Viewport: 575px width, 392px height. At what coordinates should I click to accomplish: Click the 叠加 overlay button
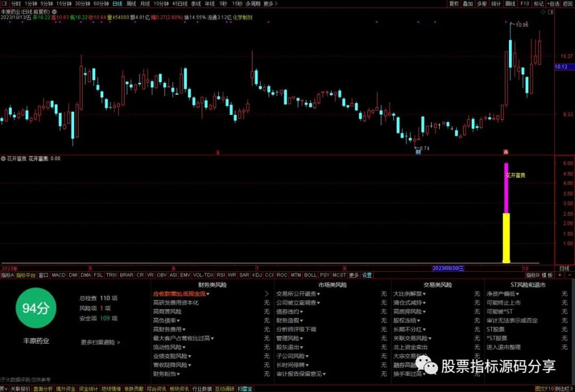coord(467,4)
